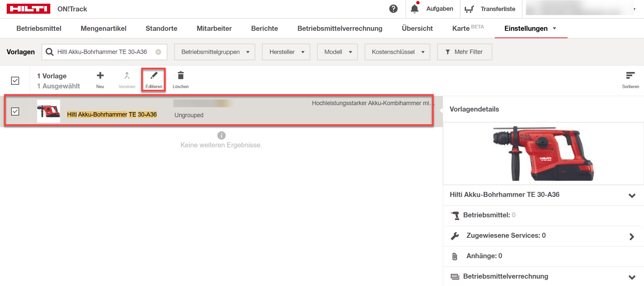The width and height of the screenshot is (644, 286).
Task: Create a new template with Neu
Action: [100, 80]
